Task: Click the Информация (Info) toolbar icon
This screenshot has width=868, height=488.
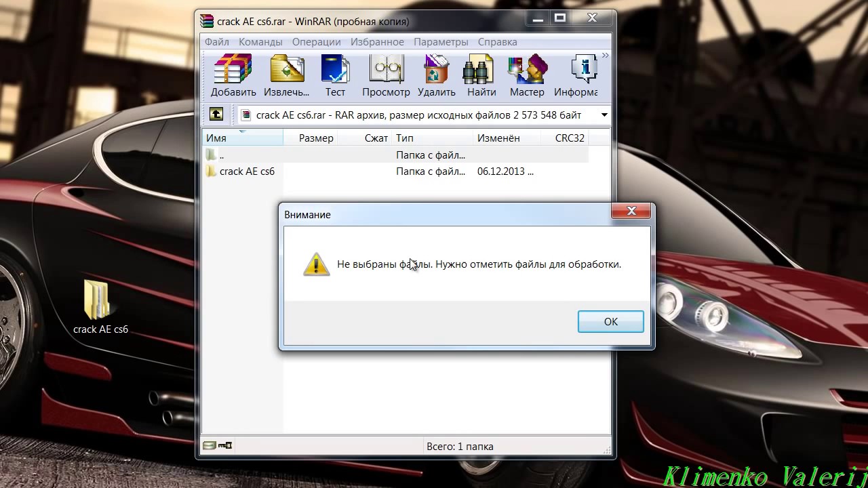Action: [x=576, y=76]
